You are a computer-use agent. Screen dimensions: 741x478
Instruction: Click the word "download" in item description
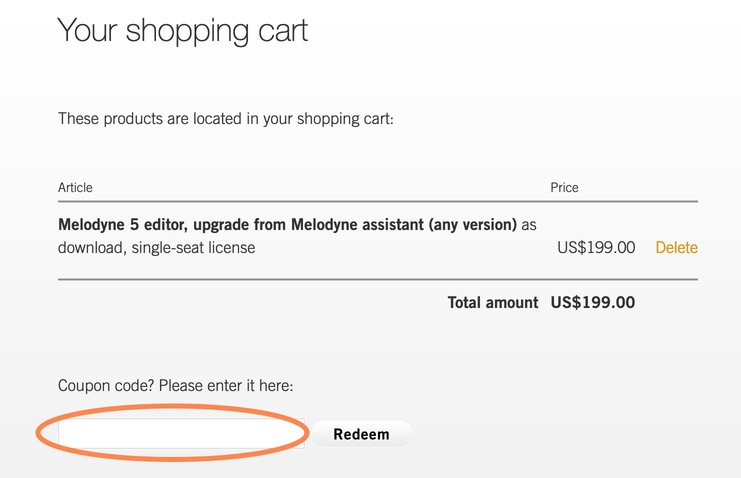pyautogui.click(x=90, y=248)
